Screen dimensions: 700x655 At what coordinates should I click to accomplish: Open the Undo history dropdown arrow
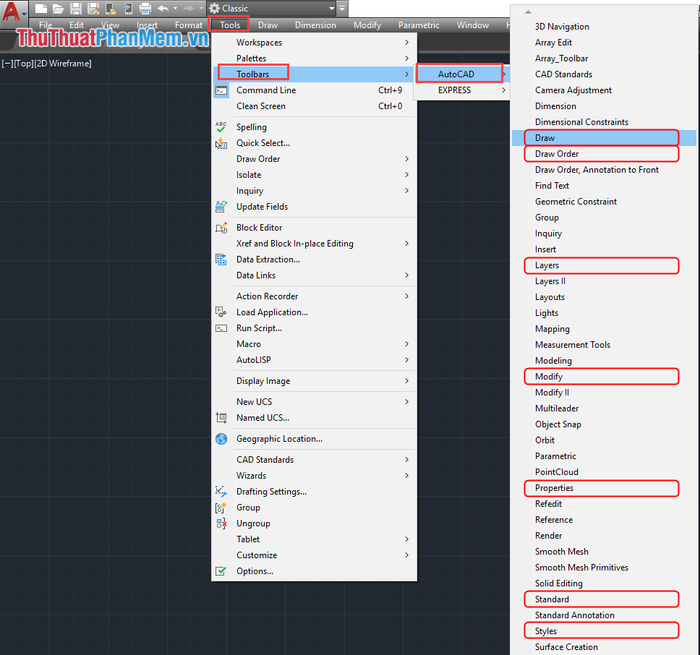(x=175, y=8)
